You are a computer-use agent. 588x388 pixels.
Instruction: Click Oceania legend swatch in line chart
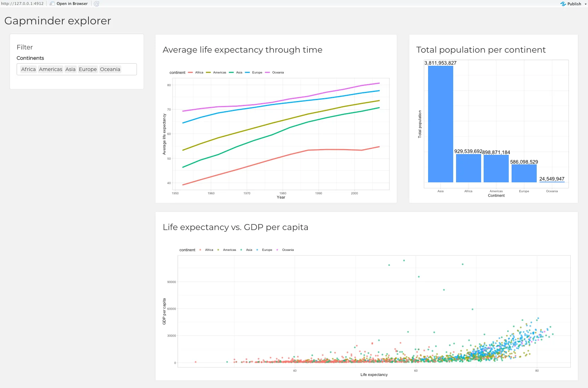coord(267,72)
